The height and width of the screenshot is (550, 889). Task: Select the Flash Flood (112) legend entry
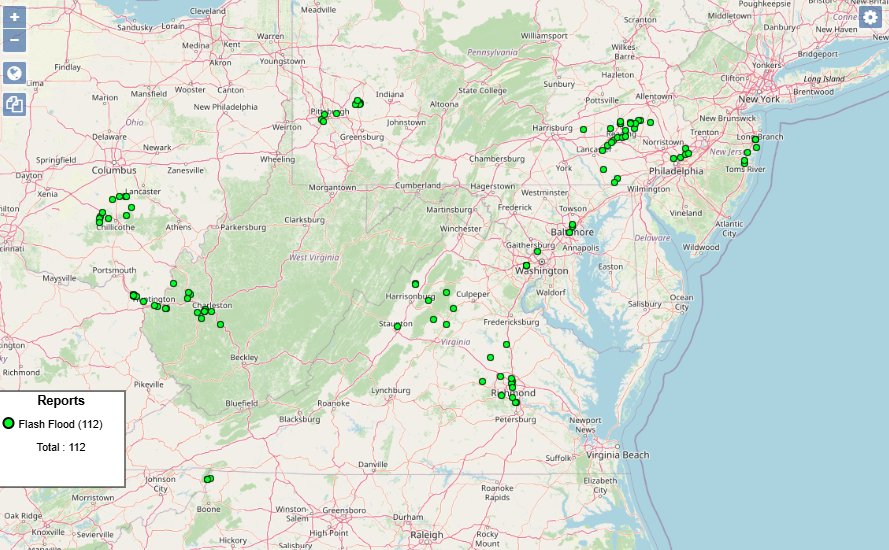tap(60, 424)
